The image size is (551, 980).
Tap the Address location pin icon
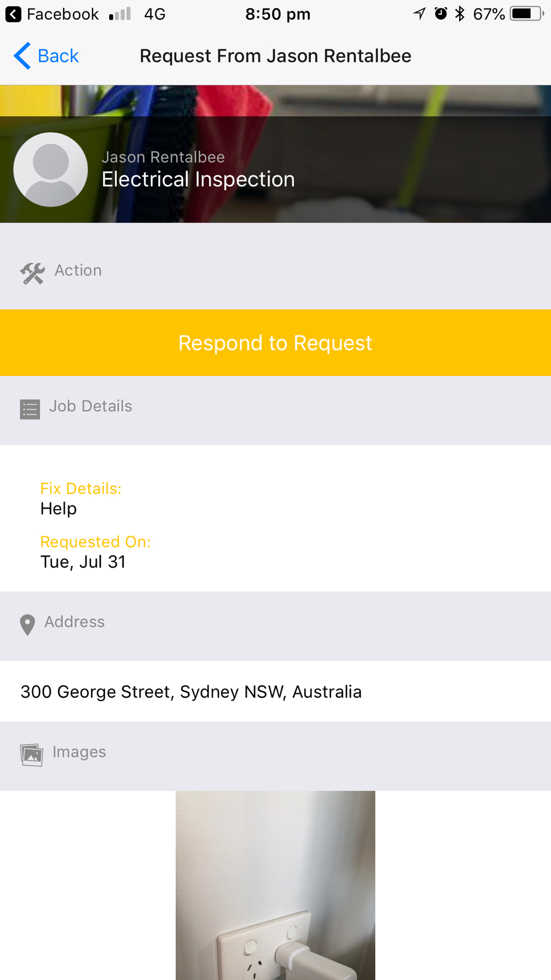pyautogui.click(x=27, y=625)
